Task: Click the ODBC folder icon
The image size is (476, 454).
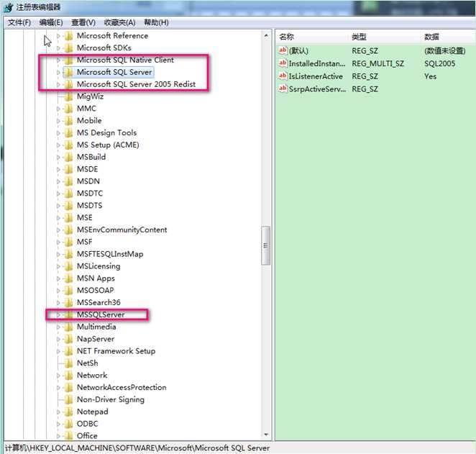Action: [x=69, y=425]
